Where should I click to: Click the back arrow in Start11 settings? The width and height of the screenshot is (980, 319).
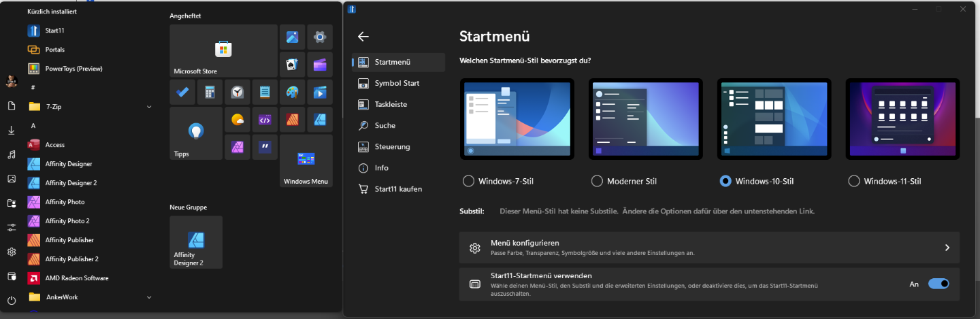[x=363, y=37]
